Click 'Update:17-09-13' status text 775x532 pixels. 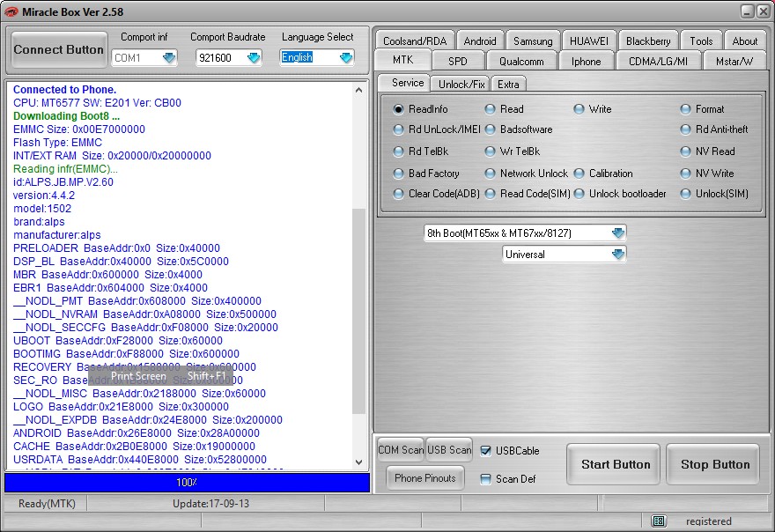coord(210,503)
